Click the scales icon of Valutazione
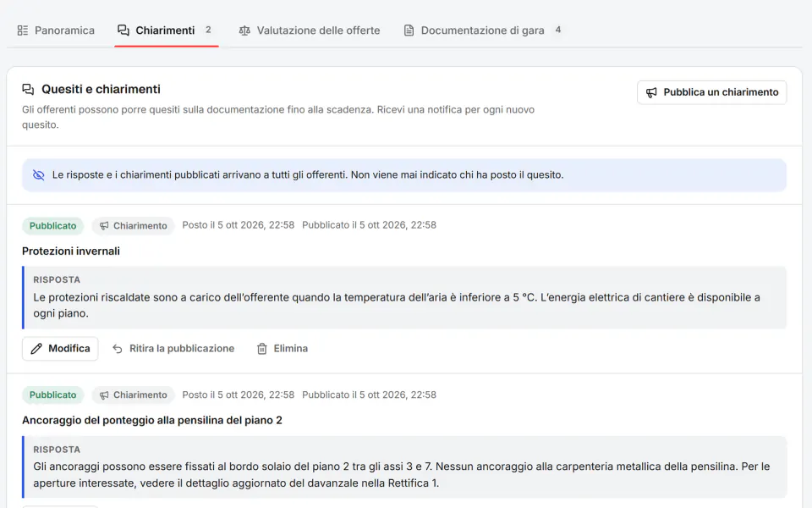The width and height of the screenshot is (812, 508). (x=244, y=30)
